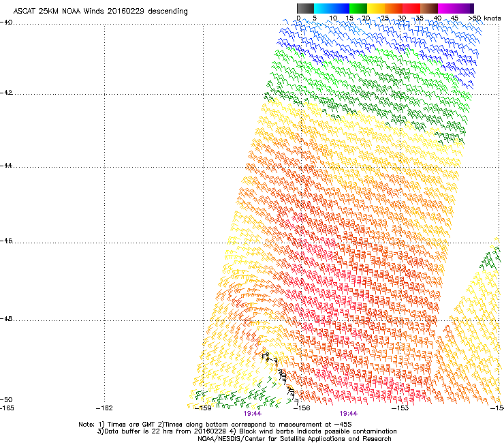Click longitude axis label '-162'
Viewport: 504px width, 443px height.
[x=104, y=408]
